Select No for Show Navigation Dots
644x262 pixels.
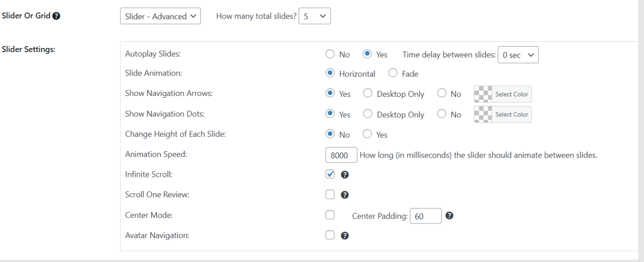[x=442, y=114]
